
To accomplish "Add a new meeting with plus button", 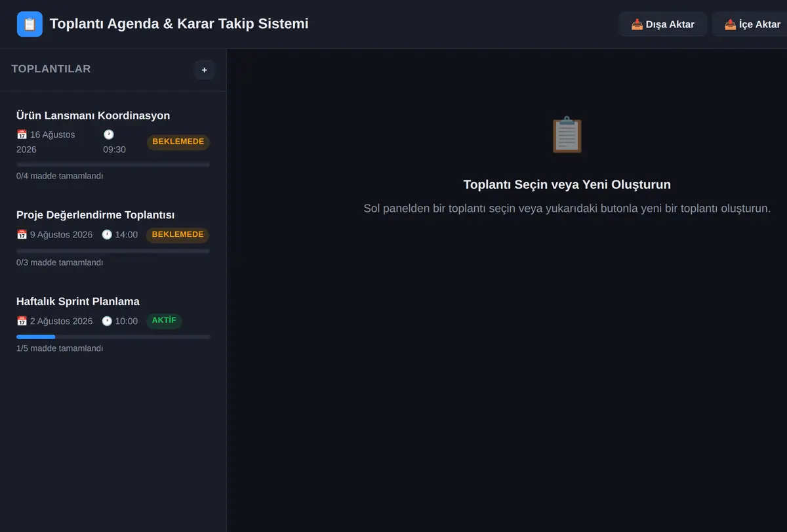I will click(x=204, y=70).
